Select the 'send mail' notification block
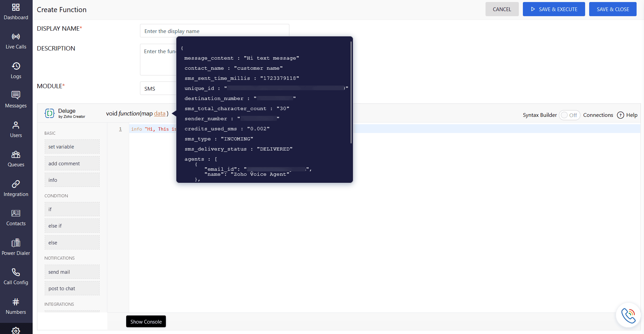 click(x=72, y=272)
